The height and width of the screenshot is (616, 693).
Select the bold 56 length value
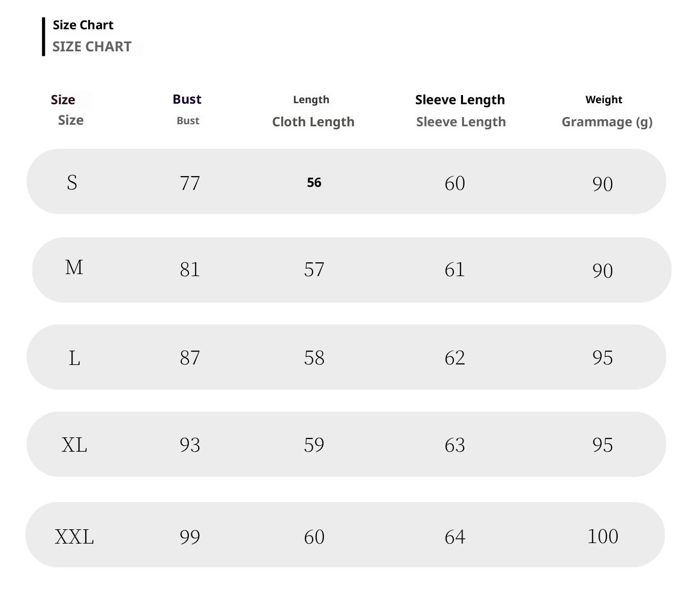pyautogui.click(x=314, y=183)
